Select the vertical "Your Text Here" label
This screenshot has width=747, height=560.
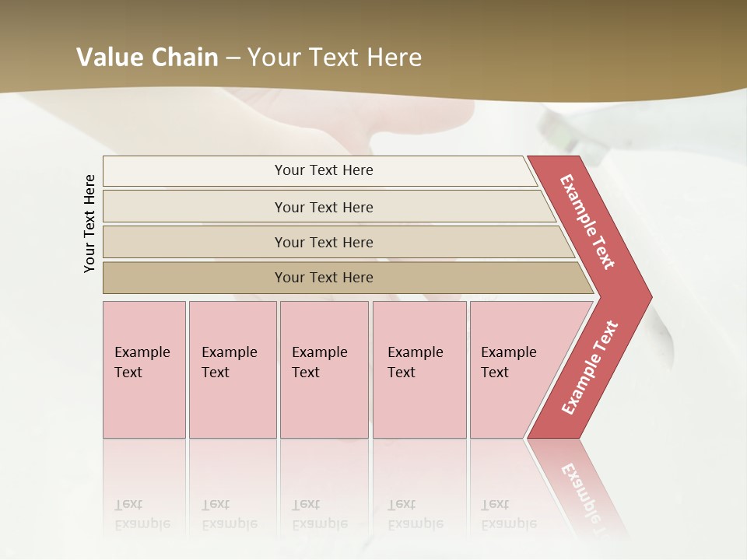(x=89, y=223)
